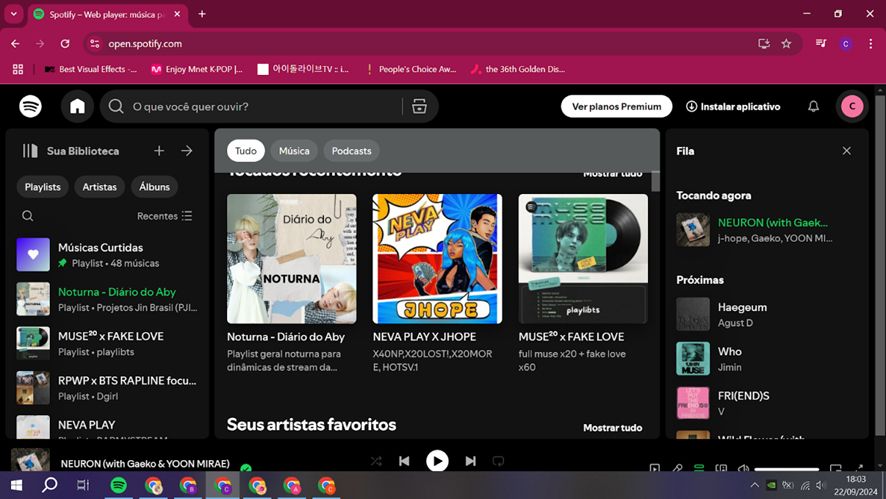This screenshot has height=499, width=886.
Task: Open Chrome three-dot menu
Action: coord(870,44)
